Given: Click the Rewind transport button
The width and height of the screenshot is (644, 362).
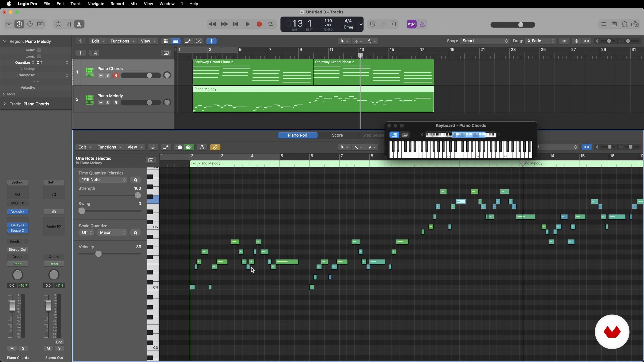Looking at the screenshot, I should [x=212, y=24].
